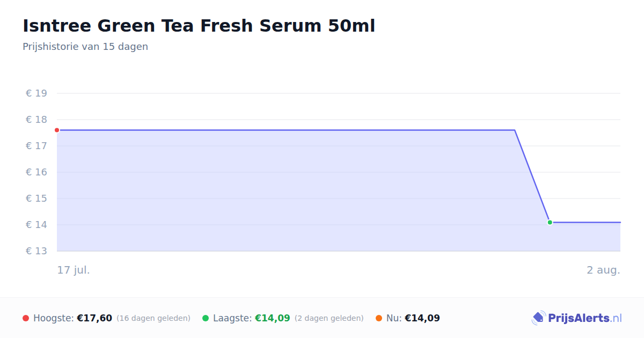Screen dimensions: 644x338
Task: Open the PrijsAlerts.nl brand link
Action: coord(576,318)
